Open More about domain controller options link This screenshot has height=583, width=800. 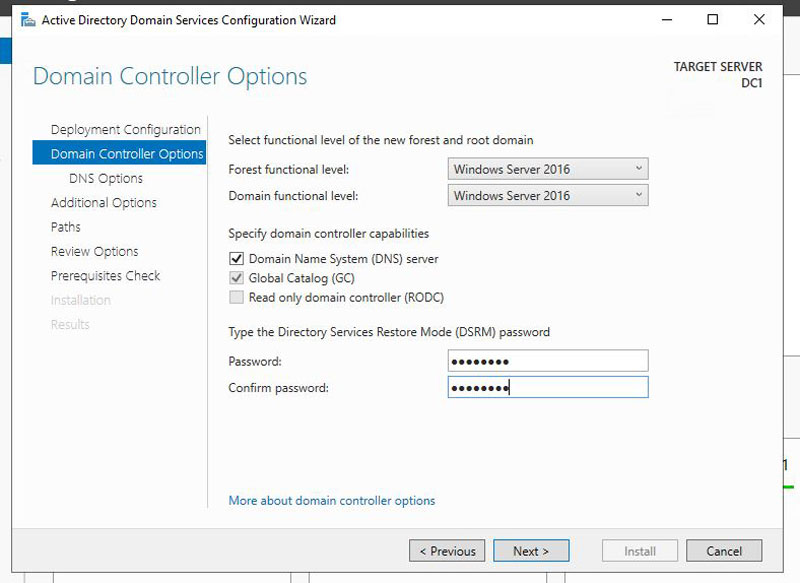click(332, 500)
